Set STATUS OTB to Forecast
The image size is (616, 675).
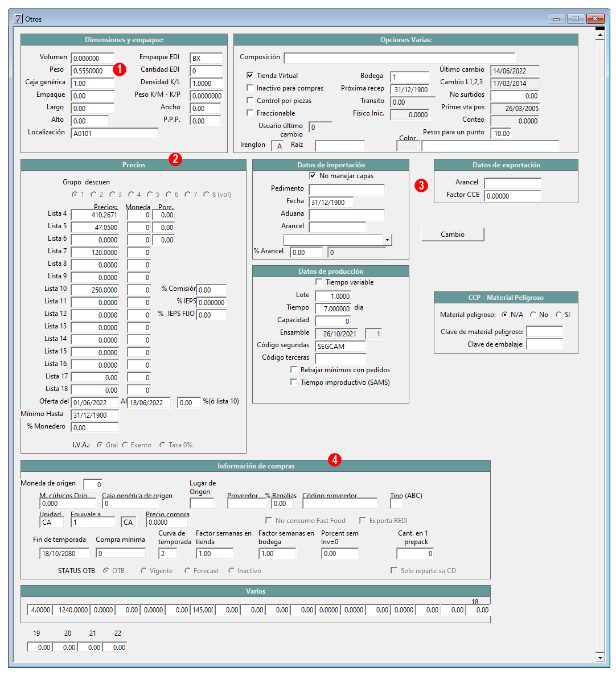pyautogui.click(x=187, y=570)
